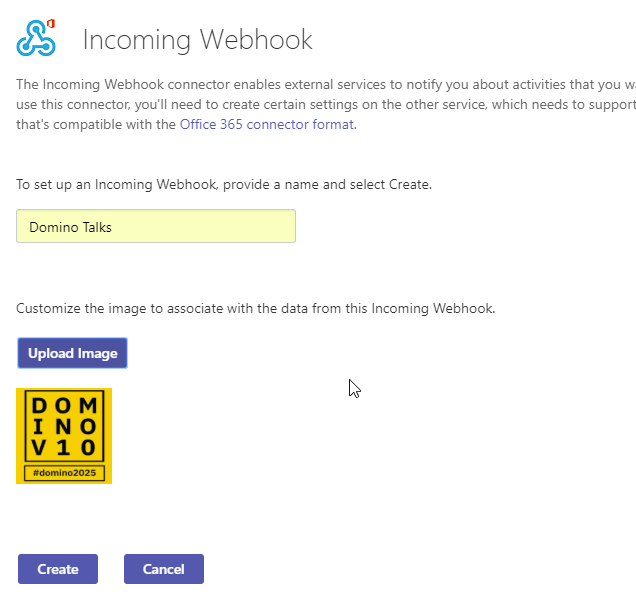
Task: Click the bold 'DOM' letters in the logo
Action: pos(64,406)
